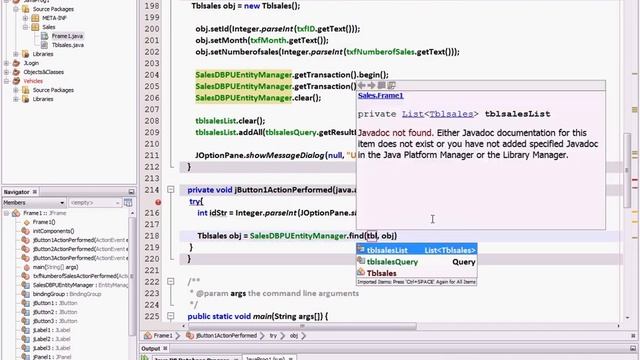Click the red error stripe mark

point(635,180)
